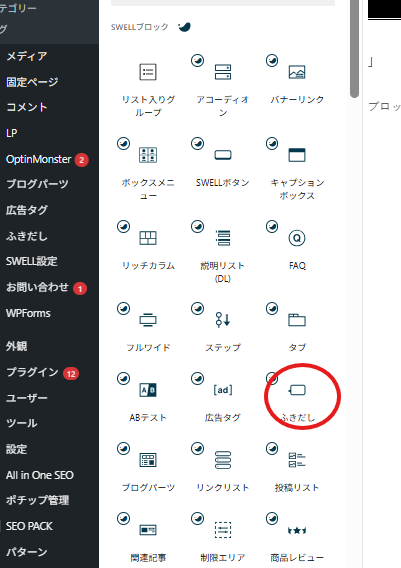Click the block inserter scrollbar
The height and width of the screenshot is (568, 401).
tap(354, 49)
